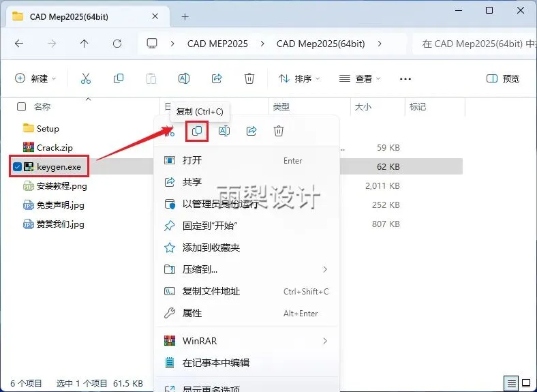
Task: Go up one folder level
Action: tap(84, 44)
